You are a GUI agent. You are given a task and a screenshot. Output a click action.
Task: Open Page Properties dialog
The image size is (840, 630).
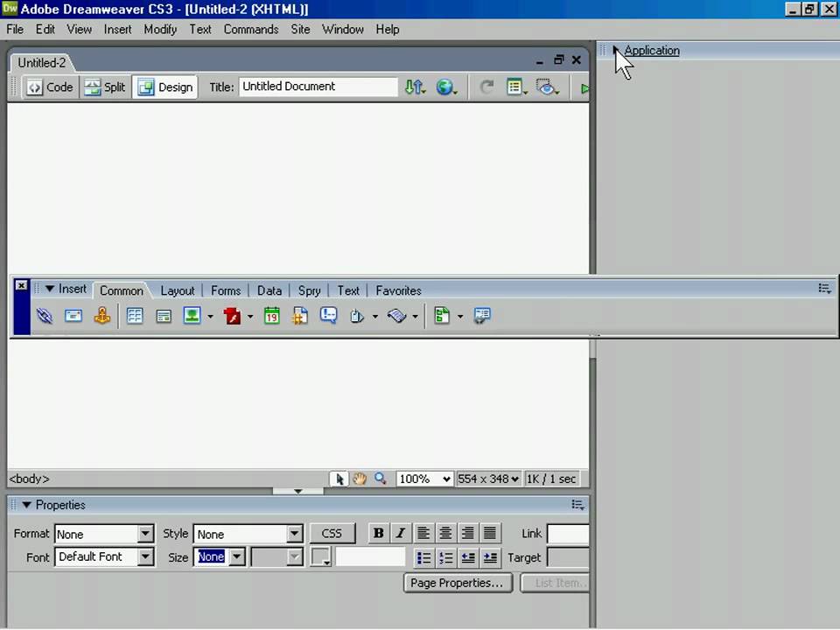[x=458, y=583]
